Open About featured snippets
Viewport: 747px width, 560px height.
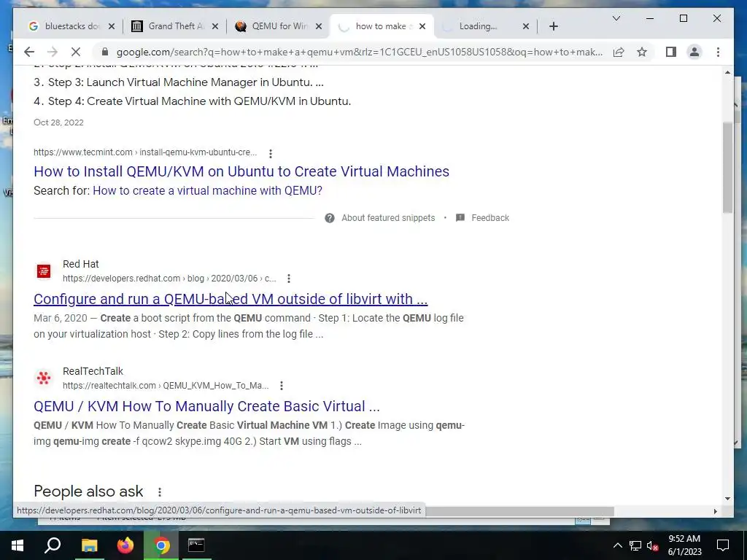tap(388, 217)
